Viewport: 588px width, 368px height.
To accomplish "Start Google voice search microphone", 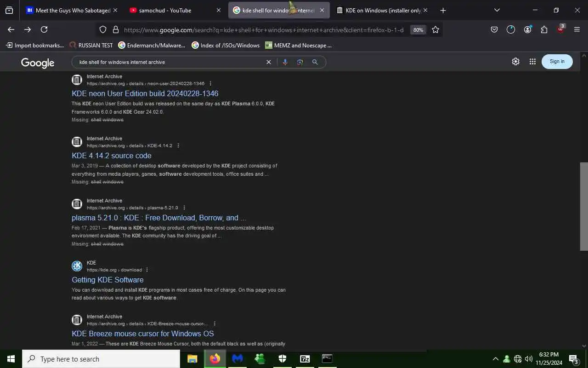I will tap(285, 62).
